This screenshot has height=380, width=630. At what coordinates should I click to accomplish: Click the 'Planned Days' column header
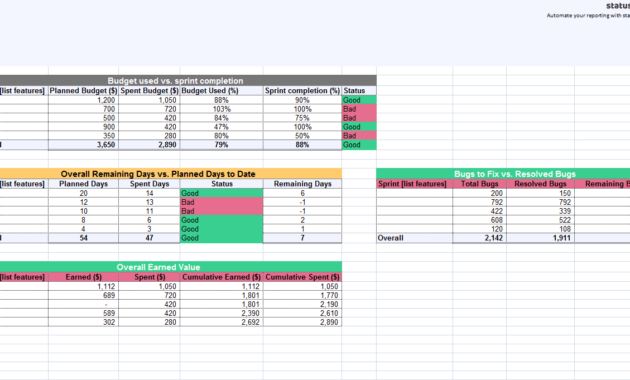[x=83, y=184]
